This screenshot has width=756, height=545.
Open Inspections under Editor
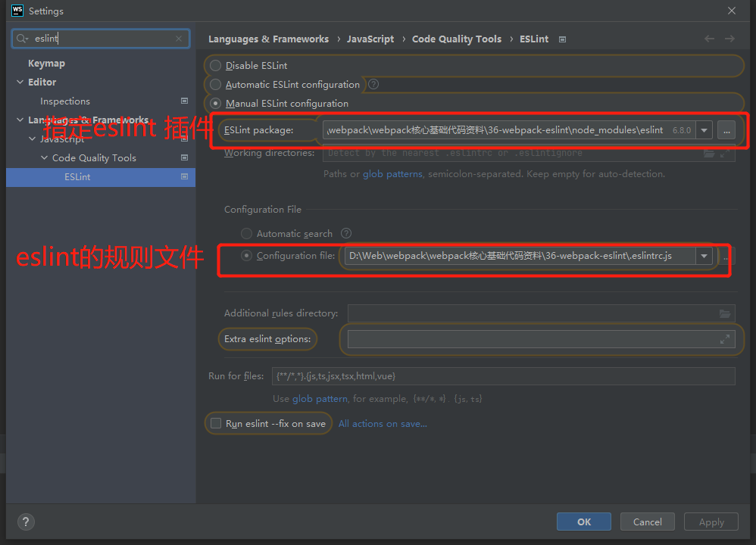[65, 101]
